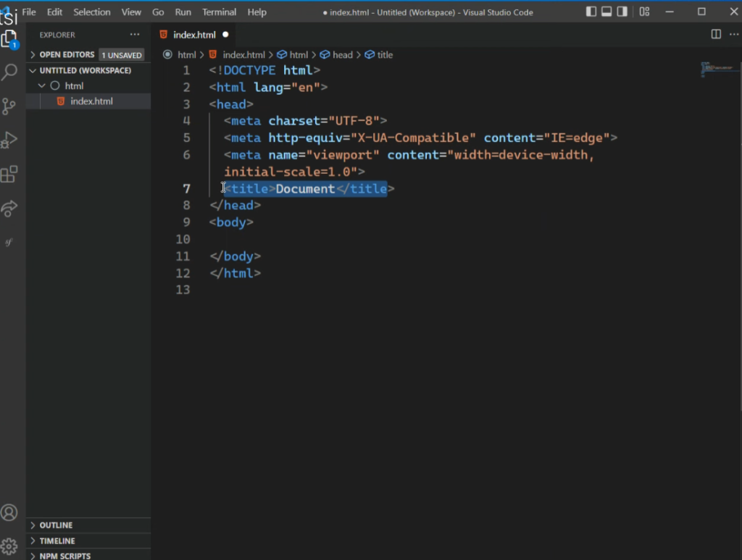Open the Extensions view
This screenshot has width=742, height=560.
click(9, 174)
